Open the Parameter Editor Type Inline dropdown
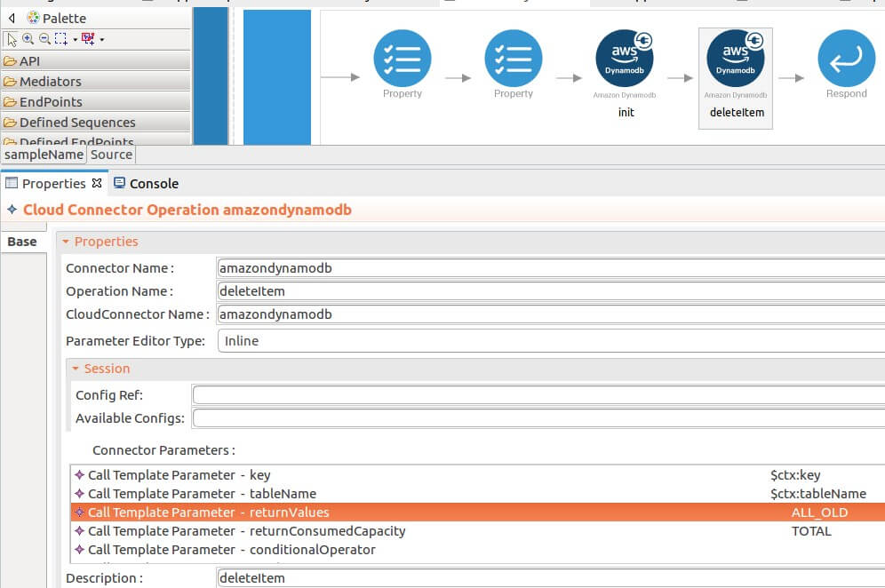The image size is (885, 588). [551, 341]
